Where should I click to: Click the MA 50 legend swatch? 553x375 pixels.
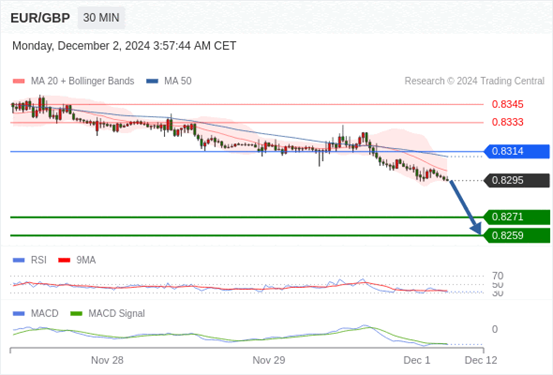click(152, 81)
